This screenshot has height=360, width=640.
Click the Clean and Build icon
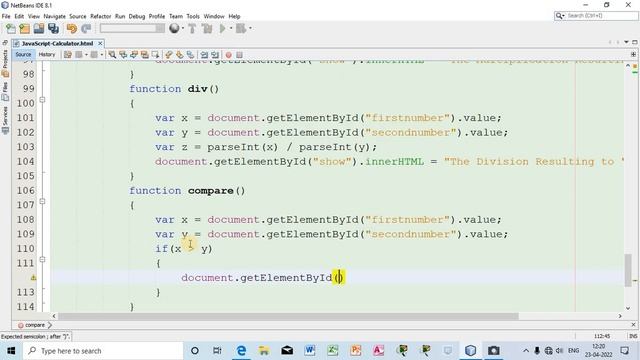207,29
